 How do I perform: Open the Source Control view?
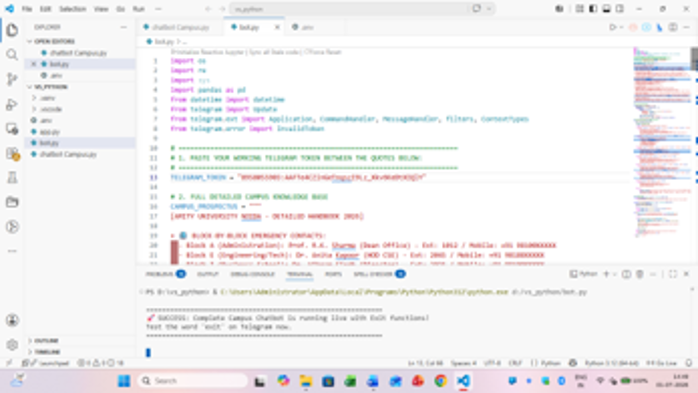click(12, 79)
